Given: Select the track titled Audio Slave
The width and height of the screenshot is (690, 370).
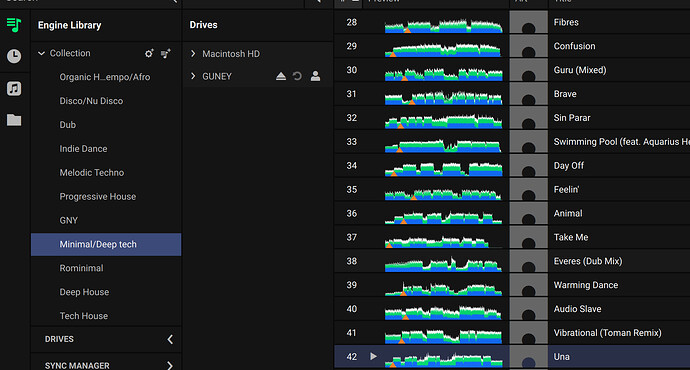Looking at the screenshot, I should (577, 309).
